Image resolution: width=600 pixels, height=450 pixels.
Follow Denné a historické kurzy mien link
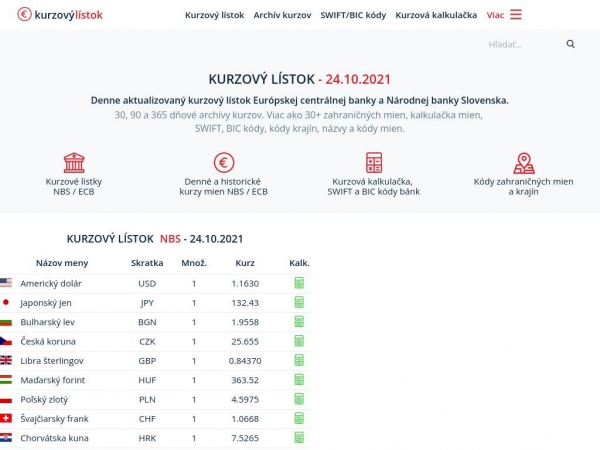[x=223, y=187]
